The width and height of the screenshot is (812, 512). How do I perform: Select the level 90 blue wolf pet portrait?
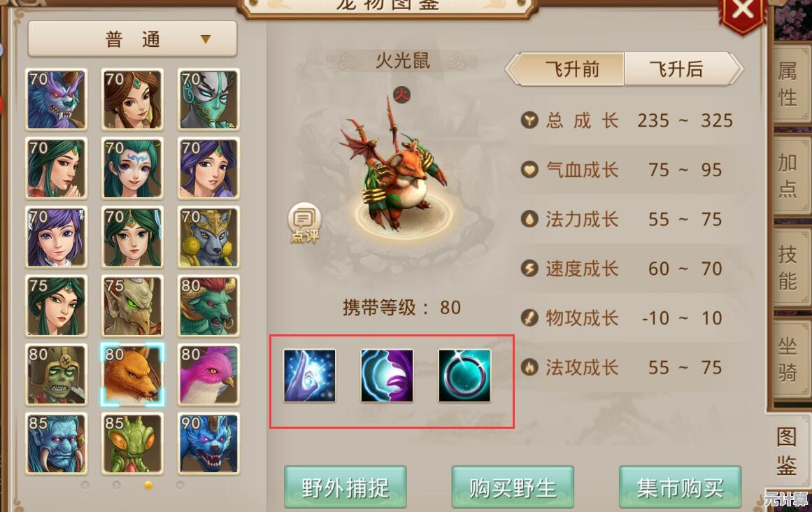coord(208,443)
